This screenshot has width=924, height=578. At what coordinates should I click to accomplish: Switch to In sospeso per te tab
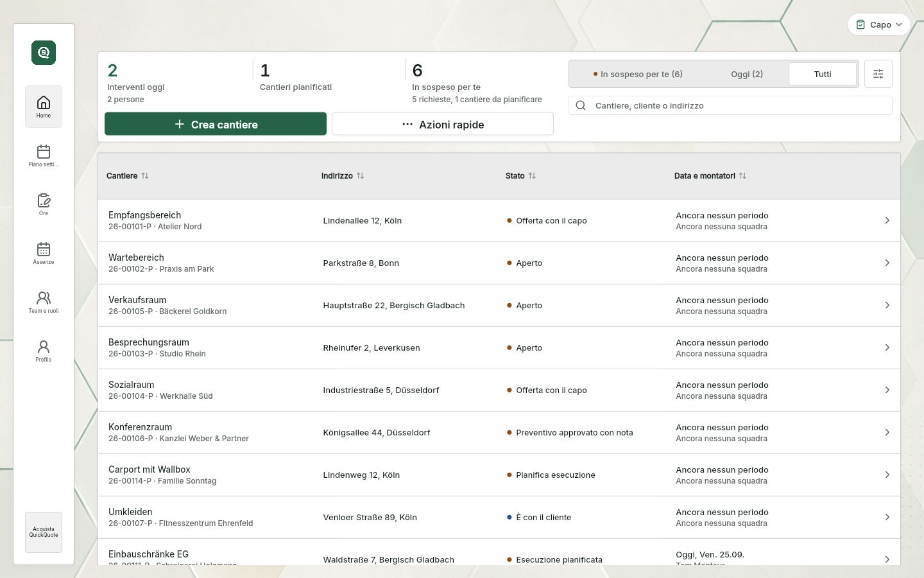pyautogui.click(x=638, y=74)
